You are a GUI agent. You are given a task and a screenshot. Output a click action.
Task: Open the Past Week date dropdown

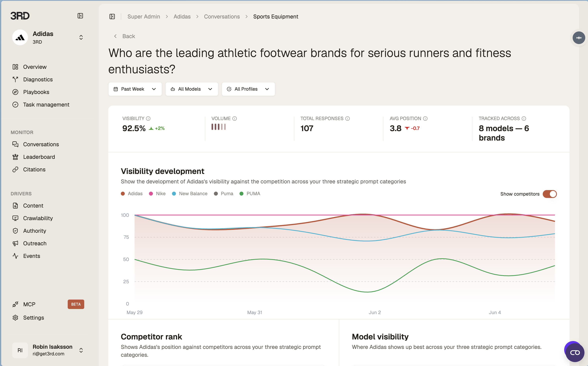(x=135, y=89)
